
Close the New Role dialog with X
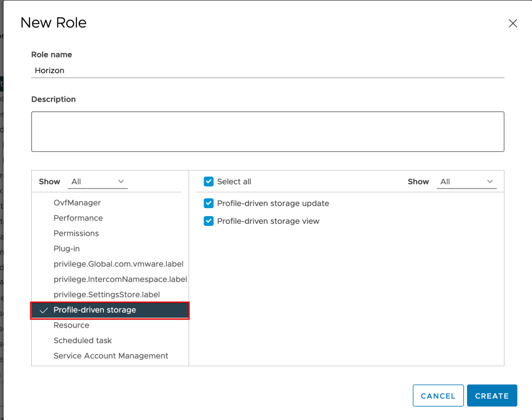513,23
